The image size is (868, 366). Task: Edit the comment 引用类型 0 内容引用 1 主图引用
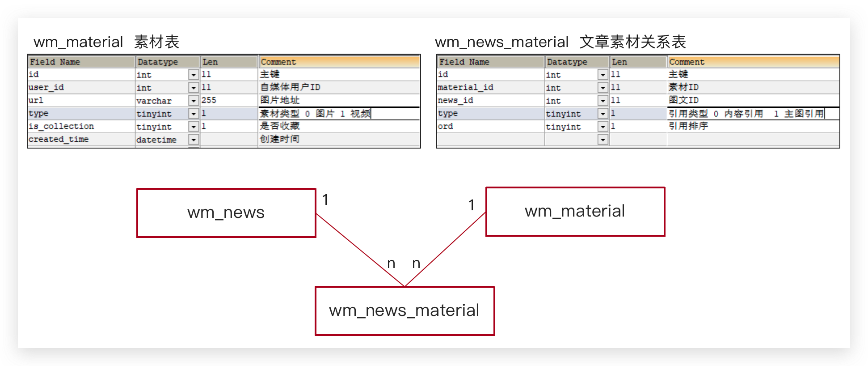pos(753,114)
